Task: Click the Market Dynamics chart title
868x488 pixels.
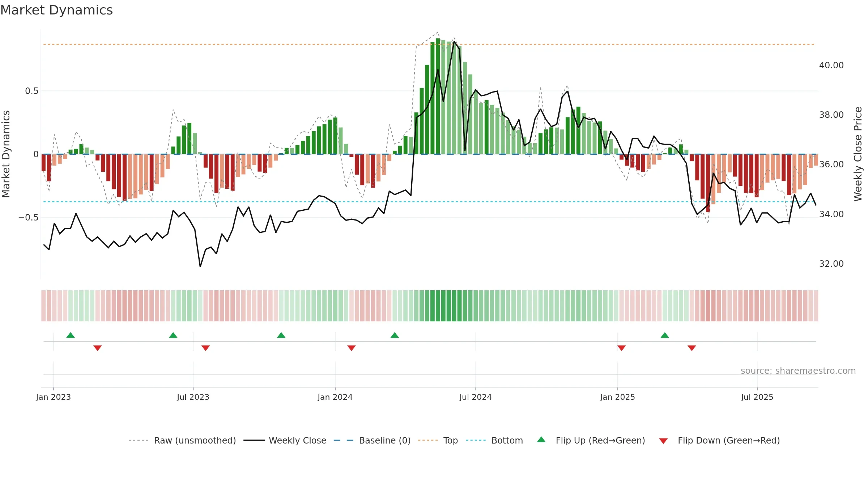Action: click(56, 10)
